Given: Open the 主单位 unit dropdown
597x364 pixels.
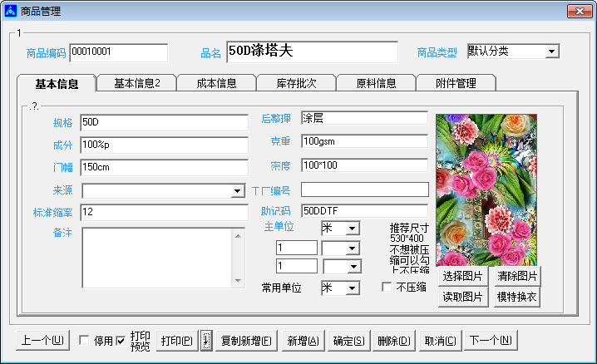Looking at the screenshot, I should point(353,229).
